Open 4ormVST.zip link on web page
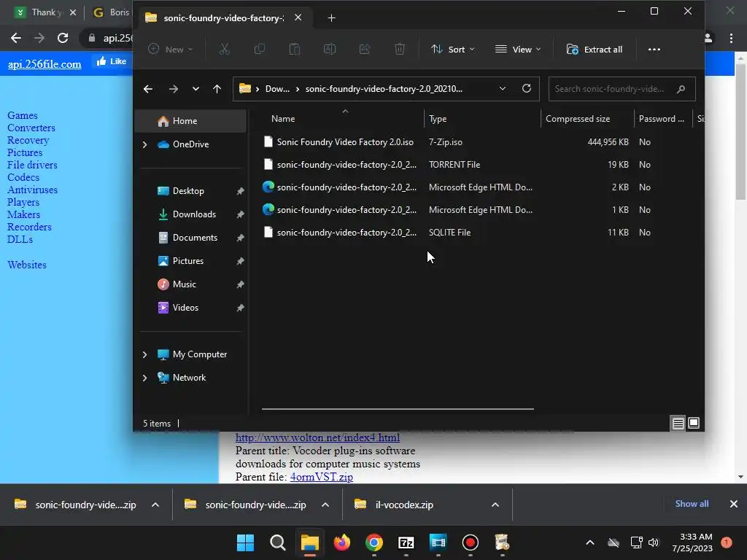Viewport: 747px width, 560px height. coord(322,477)
